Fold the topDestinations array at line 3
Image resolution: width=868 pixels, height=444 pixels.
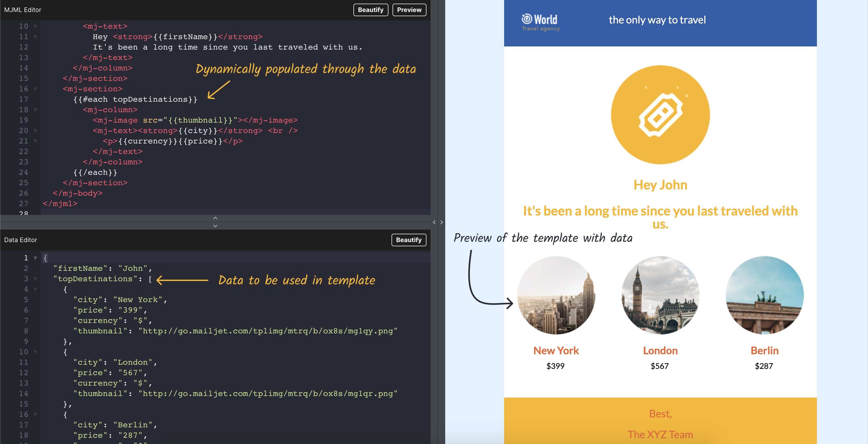pyautogui.click(x=35, y=279)
